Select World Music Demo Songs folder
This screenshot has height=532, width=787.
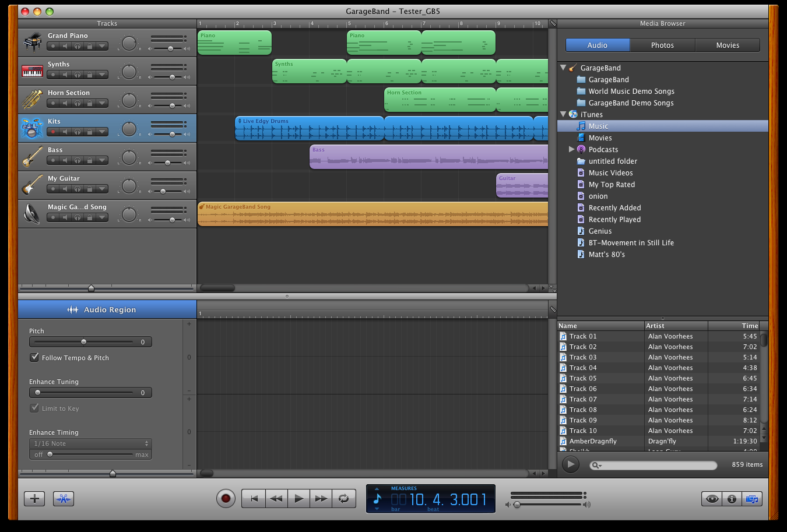[631, 91]
